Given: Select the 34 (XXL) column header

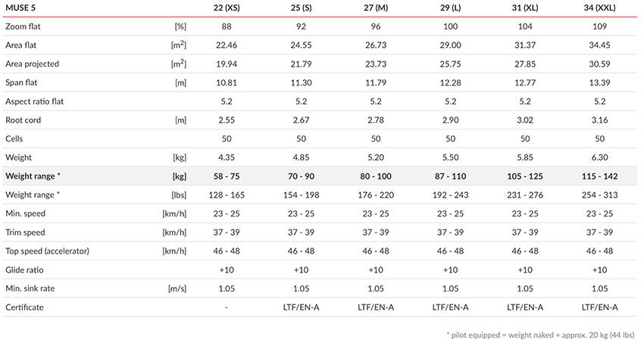Looking at the screenshot, I should pos(599,8).
